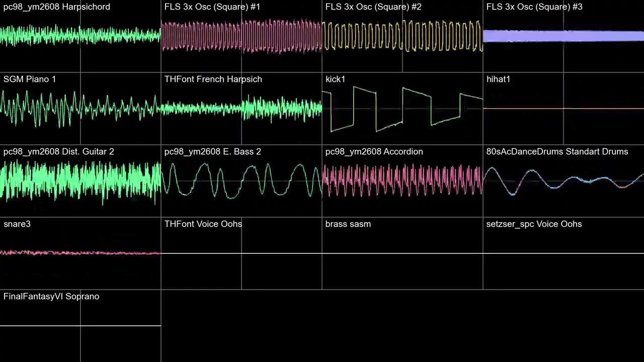
Task: Select the "THFont Voice Oohs" label
Action: click(203, 224)
